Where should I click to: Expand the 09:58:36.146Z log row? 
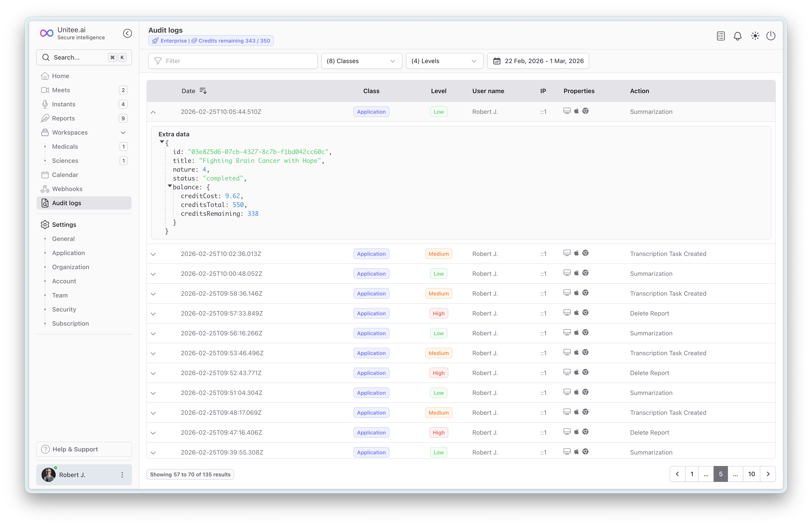[x=153, y=294]
